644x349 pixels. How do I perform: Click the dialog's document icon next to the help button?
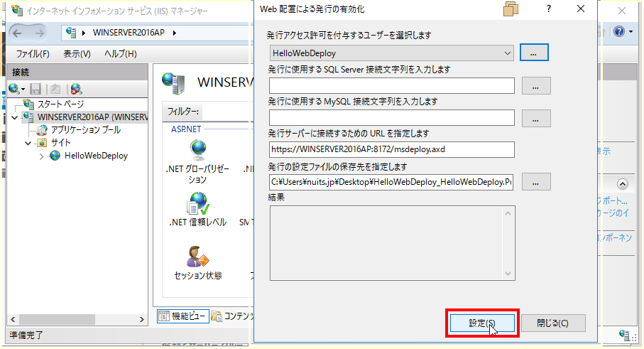(511, 9)
